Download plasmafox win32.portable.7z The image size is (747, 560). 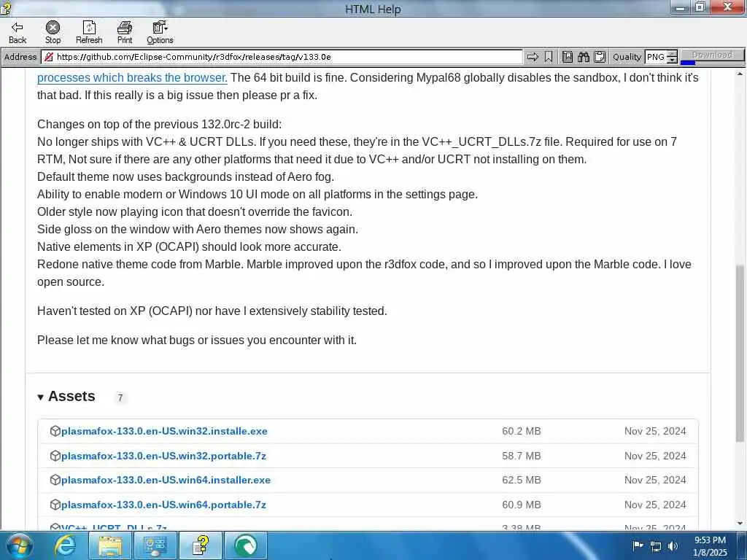(163, 456)
